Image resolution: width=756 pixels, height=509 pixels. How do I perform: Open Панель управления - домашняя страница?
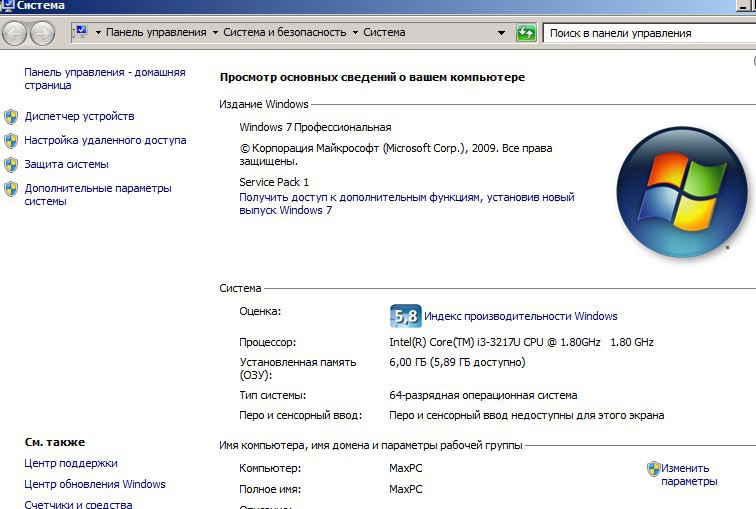105,79
